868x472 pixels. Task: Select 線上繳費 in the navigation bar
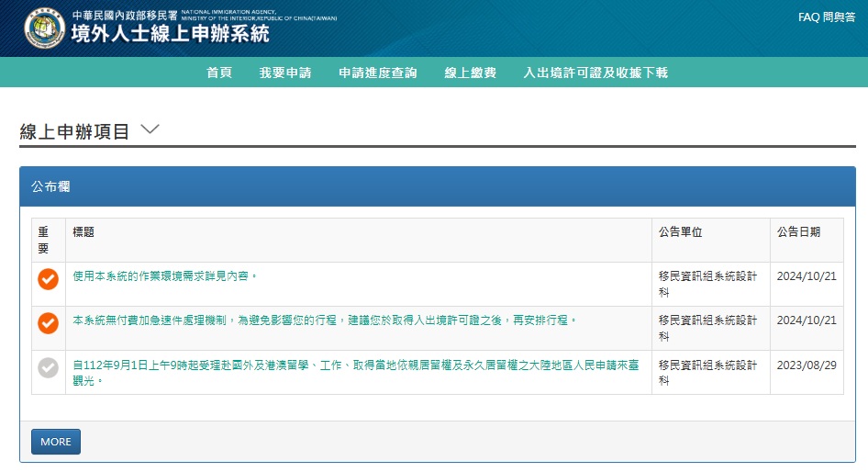click(x=471, y=73)
